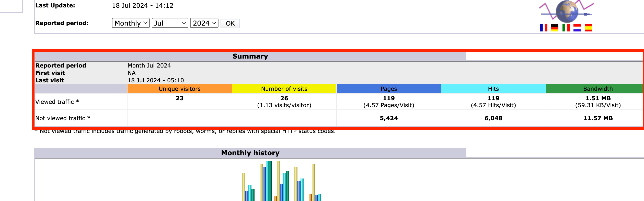The width and height of the screenshot is (644, 201).
Task: Click the 4.57 Pages/Visit text
Action: pyautogui.click(x=389, y=105)
